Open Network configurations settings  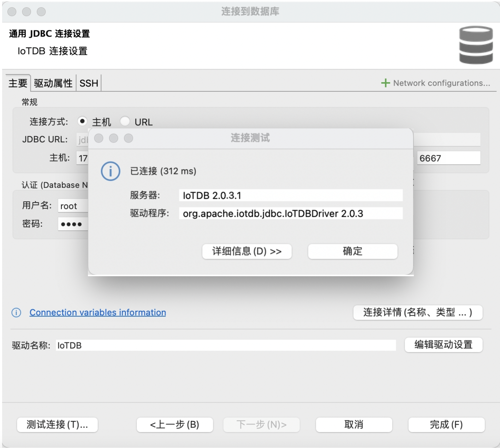point(441,83)
